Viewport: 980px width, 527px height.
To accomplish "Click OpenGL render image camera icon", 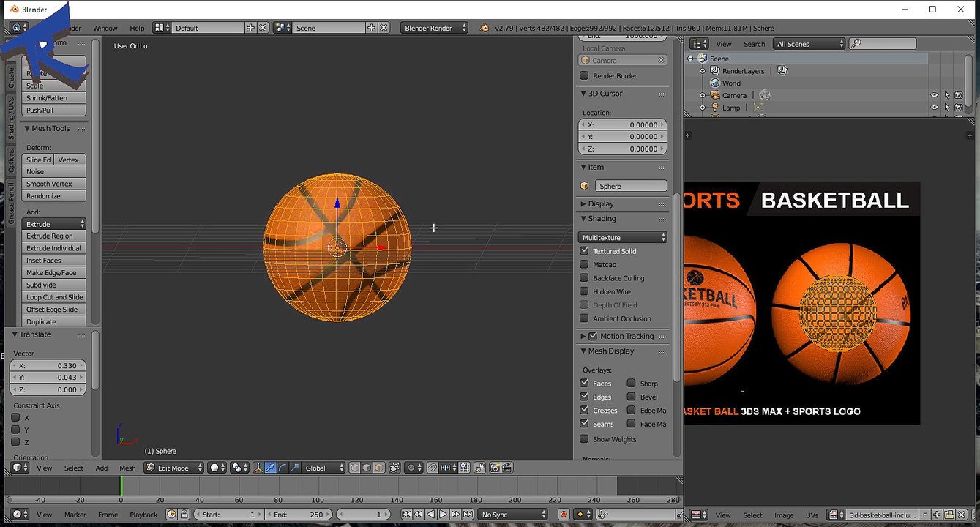I will (494, 468).
